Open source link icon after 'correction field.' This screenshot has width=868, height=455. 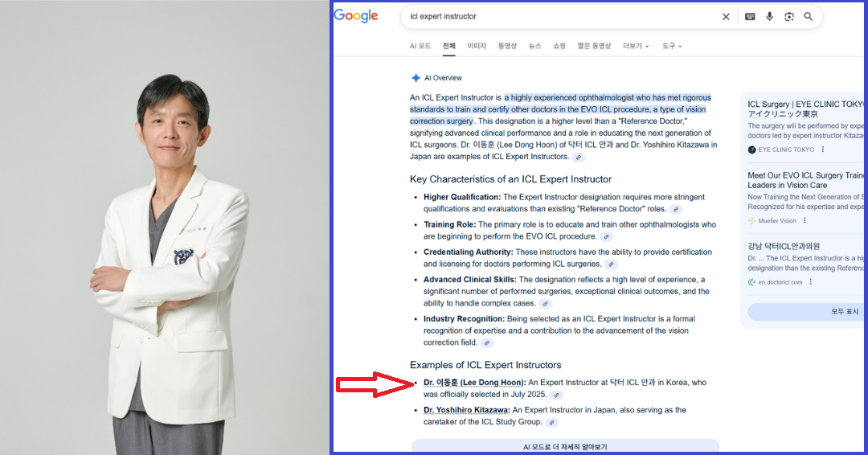coord(487,343)
